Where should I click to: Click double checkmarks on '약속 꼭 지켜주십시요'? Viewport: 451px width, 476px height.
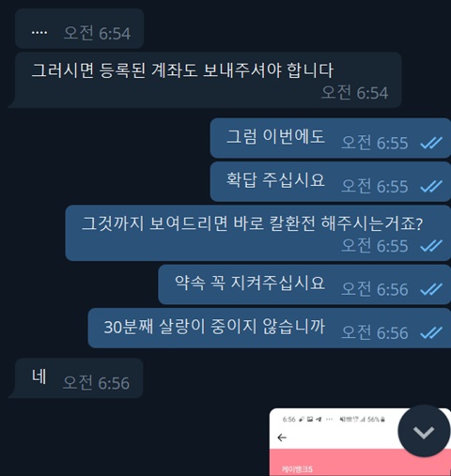click(x=431, y=289)
